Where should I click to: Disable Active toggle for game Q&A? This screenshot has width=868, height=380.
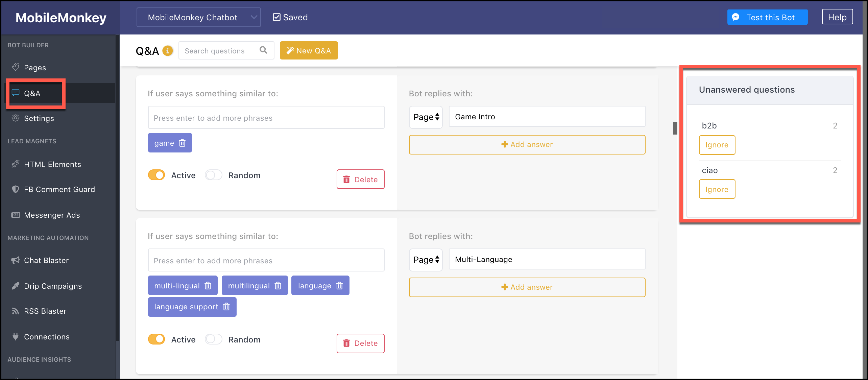(156, 175)
